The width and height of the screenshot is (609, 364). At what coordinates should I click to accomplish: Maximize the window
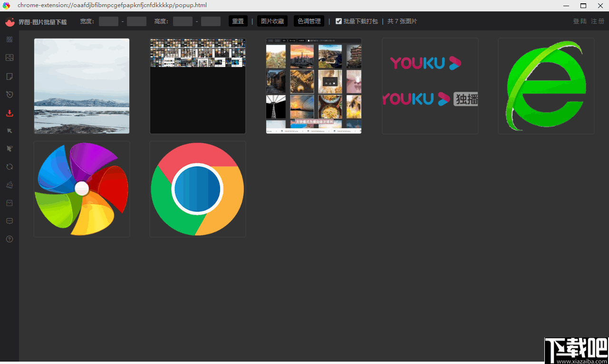583,6
